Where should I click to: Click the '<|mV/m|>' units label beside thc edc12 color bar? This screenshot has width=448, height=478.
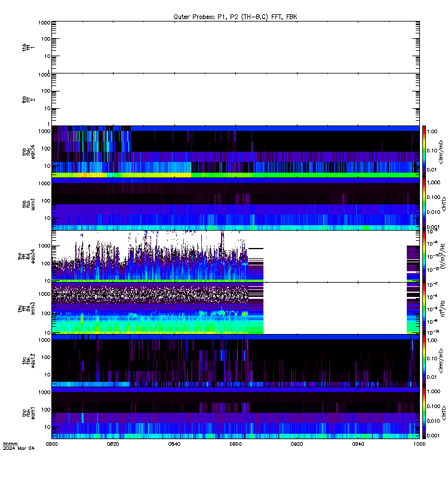click(x=441, y=361)
